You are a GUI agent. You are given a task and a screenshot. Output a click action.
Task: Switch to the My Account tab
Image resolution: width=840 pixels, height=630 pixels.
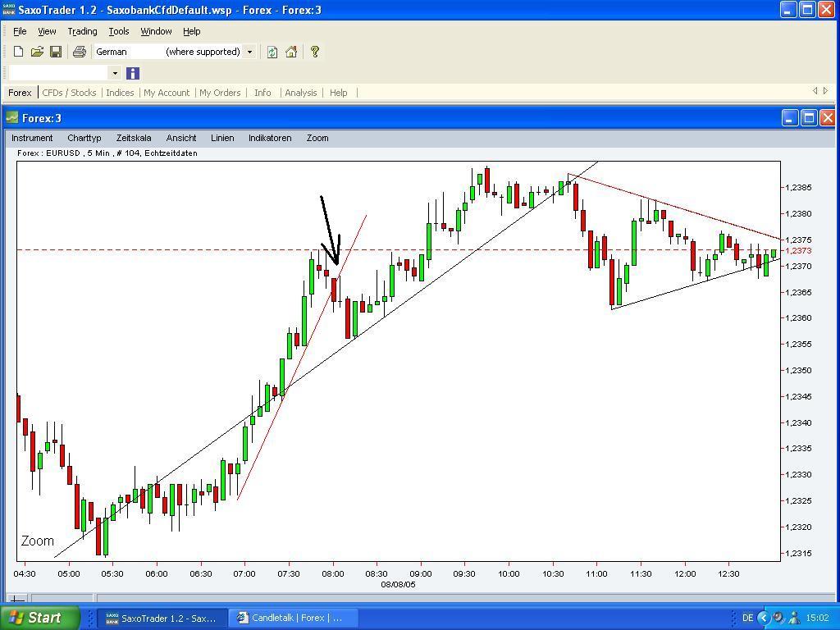point(167,93)
